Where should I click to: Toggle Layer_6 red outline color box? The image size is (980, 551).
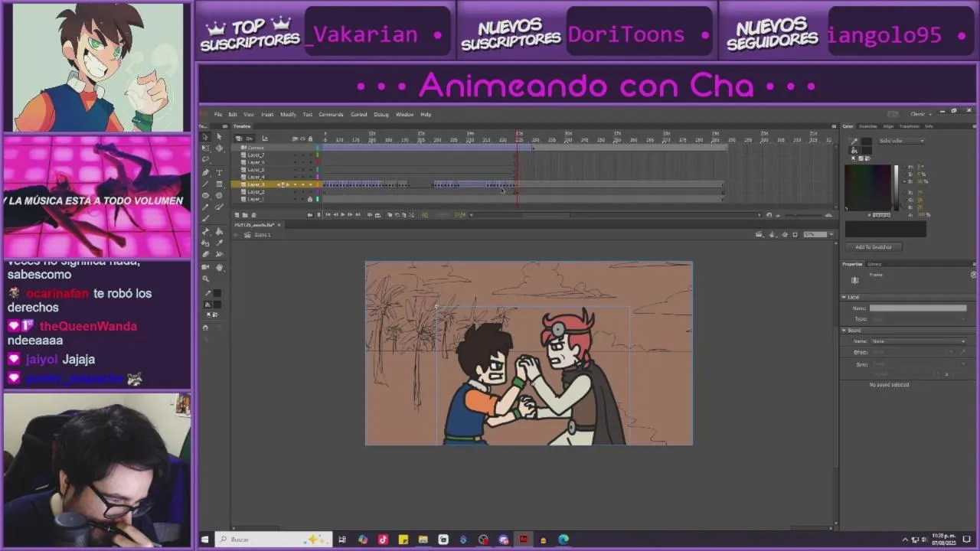click(x=317, y=162)
